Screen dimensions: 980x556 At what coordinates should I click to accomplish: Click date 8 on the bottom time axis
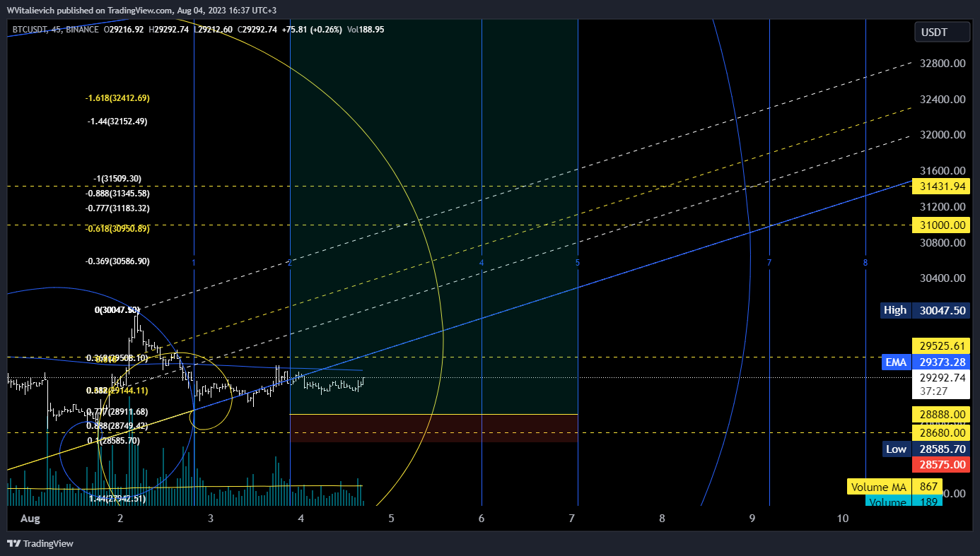(662, 519)
